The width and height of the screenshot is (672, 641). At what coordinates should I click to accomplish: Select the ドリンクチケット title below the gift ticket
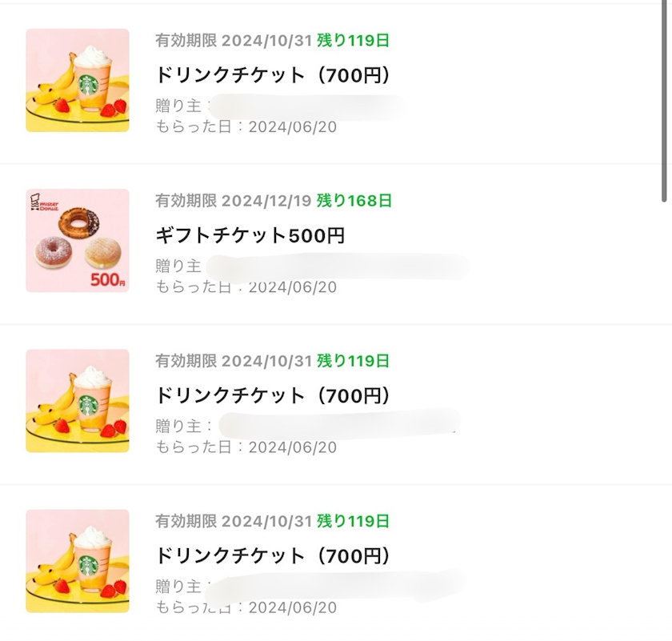272,396
